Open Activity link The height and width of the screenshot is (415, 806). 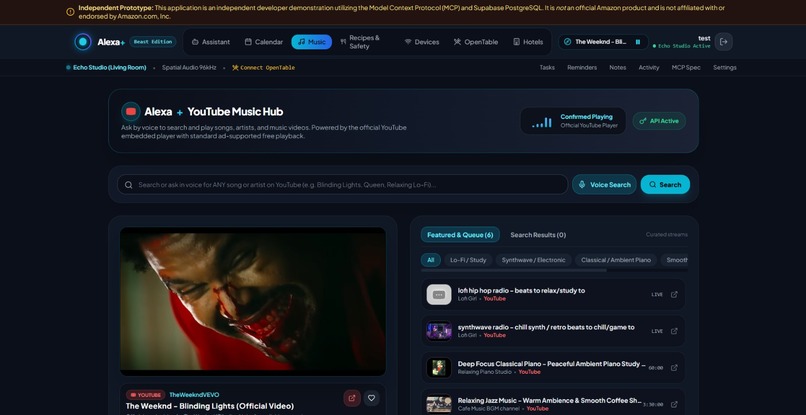pos(649,68)
